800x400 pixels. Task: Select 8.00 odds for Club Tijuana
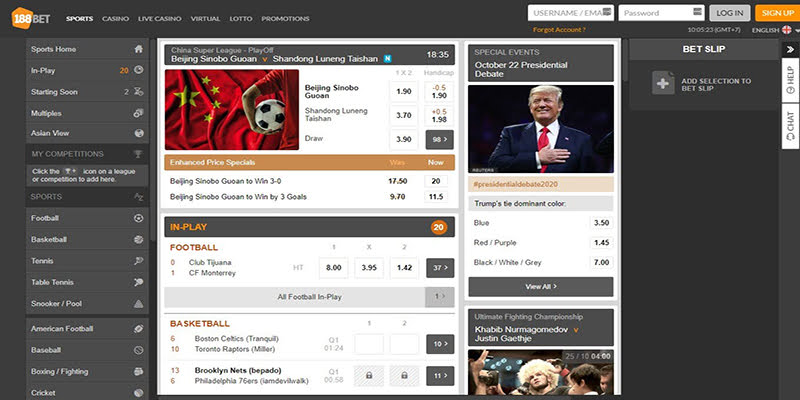(333, 267)
